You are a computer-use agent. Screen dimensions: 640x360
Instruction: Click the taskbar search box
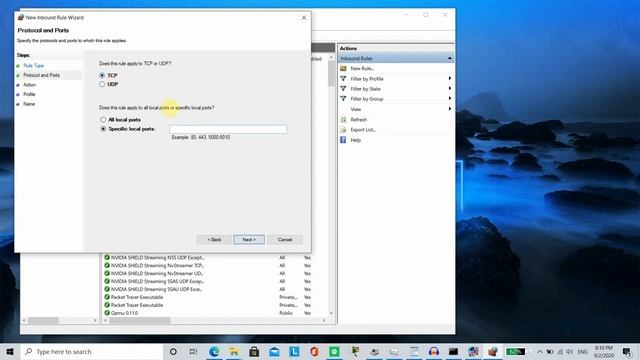[x=92, y=351]
